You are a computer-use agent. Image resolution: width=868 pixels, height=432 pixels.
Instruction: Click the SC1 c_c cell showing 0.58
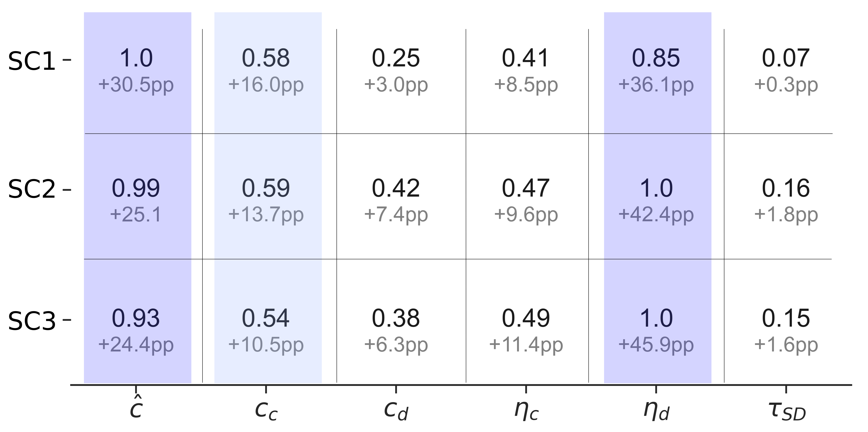266,58
